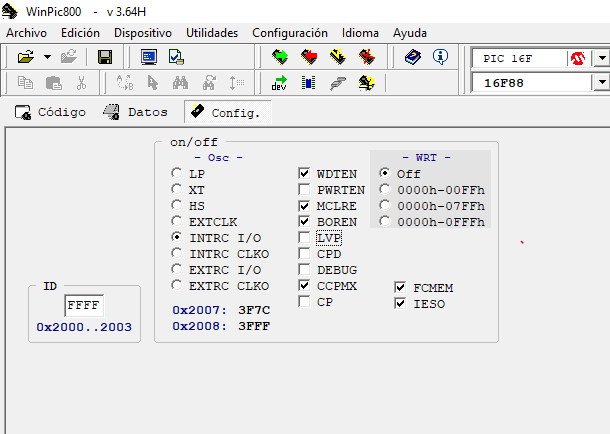Click the grayed binoculars find icon
The height and width of the screenshot is (434, 610).
click(x=181, y=83)
